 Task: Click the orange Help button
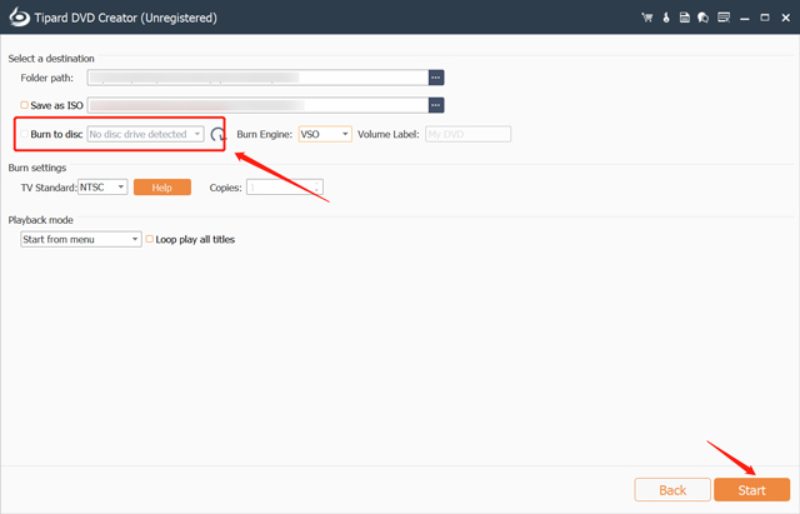pos(162,187)
